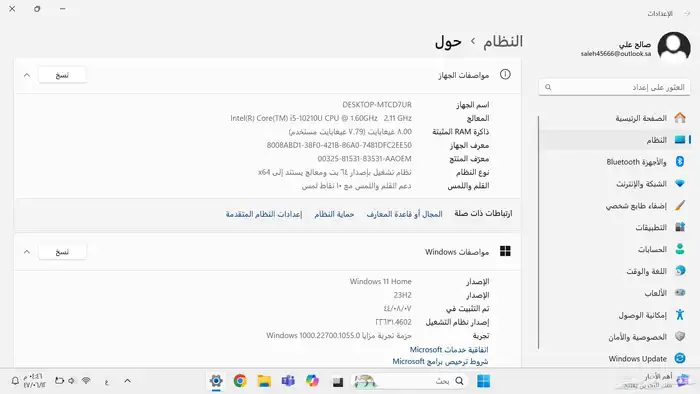Open إعدادات النظام المتقدمة link
The height and width of the screenshot is (394, 700).
pyautogui.click(x=264, y=214)
